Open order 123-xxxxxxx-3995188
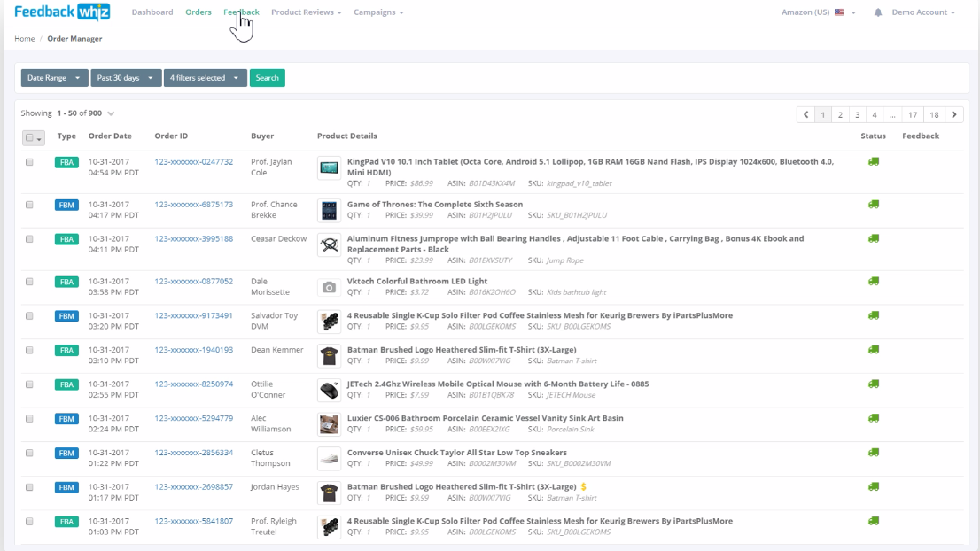Image resolution: width=980 pixels, height=551 pixels. coord(194,238)
